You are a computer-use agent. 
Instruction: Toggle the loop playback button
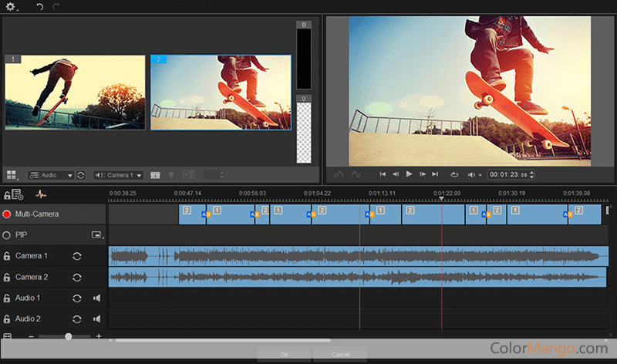coord(454,175)
